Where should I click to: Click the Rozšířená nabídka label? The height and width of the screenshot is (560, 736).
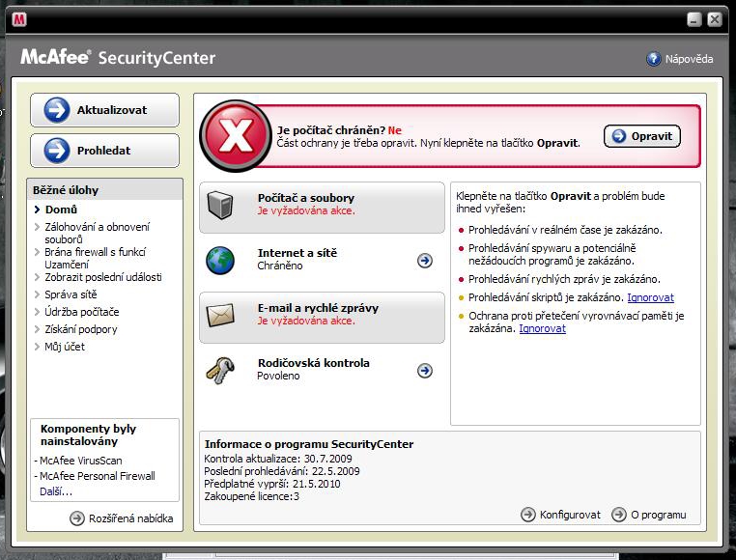tap(131, 518)
